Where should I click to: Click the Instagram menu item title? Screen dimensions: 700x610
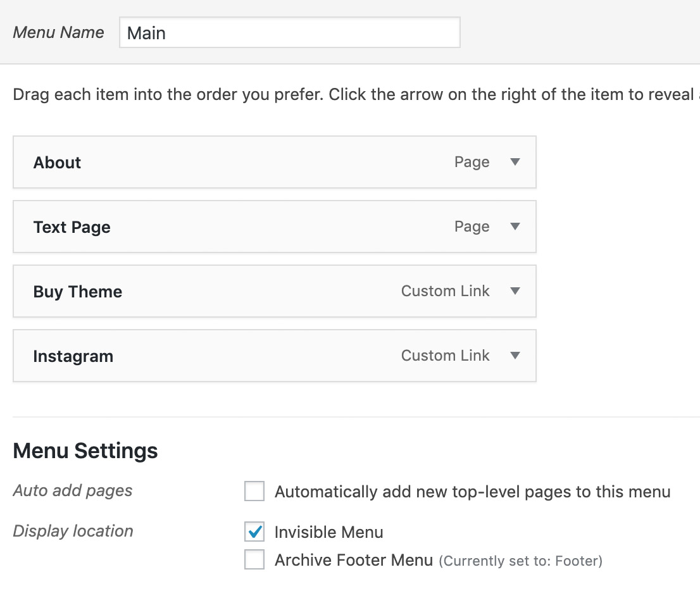pyautogui.click(x=73, y=356)
